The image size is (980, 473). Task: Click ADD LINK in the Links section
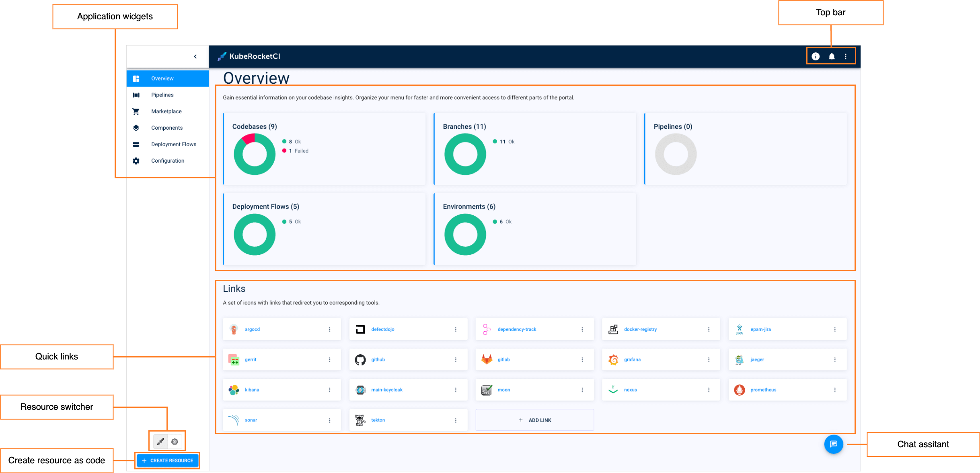pyautogui.click(x=534, y=420)
